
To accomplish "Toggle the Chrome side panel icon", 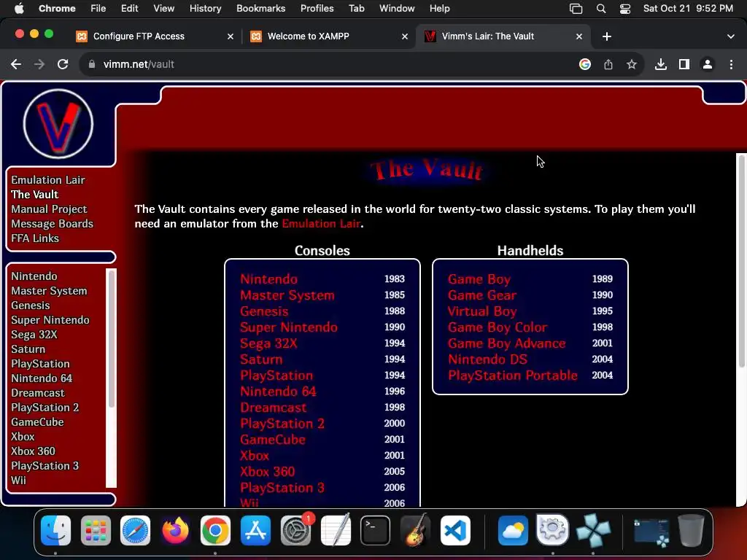I will pyautogui.click(x=684, y=64).
